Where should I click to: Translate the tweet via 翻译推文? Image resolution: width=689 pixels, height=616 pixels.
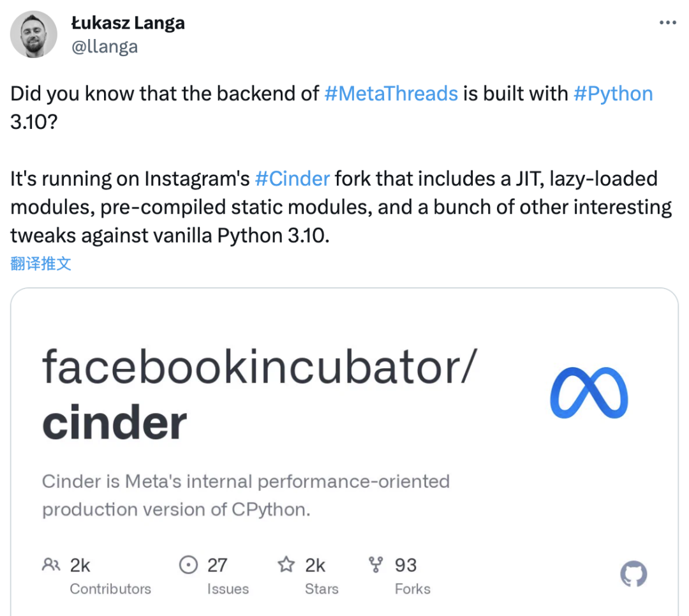[x=41, y=264]
